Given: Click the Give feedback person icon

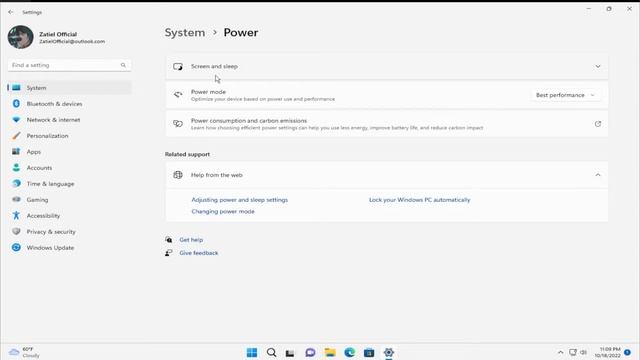Looking at the screenshot, I should (x=169, y=253).
